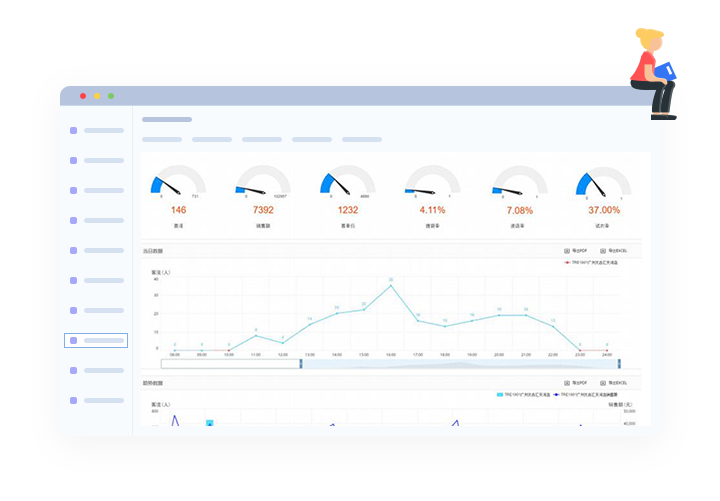The width and height of the screenshot is (720, 501).
Task: Click the data point at 15:00
Action: [x=364, y=310]
